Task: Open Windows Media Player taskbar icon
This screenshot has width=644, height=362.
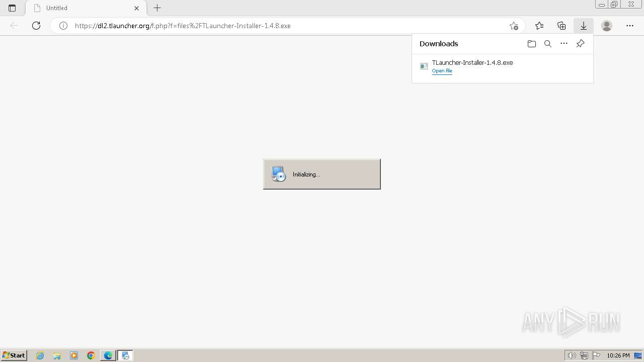Action: [74, 355]
